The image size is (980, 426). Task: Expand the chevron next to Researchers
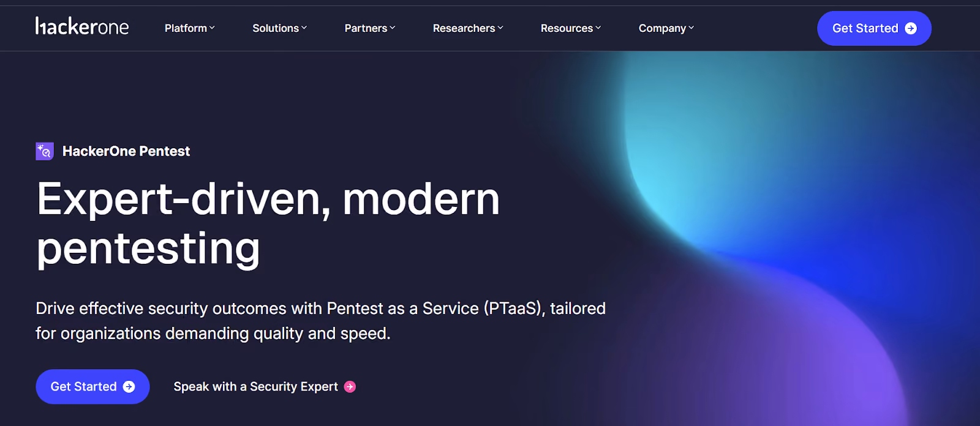click(x=500, y=28)
